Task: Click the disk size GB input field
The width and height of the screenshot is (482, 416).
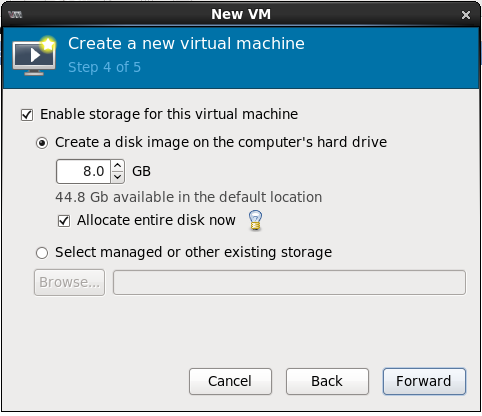Action: [83, 171]
